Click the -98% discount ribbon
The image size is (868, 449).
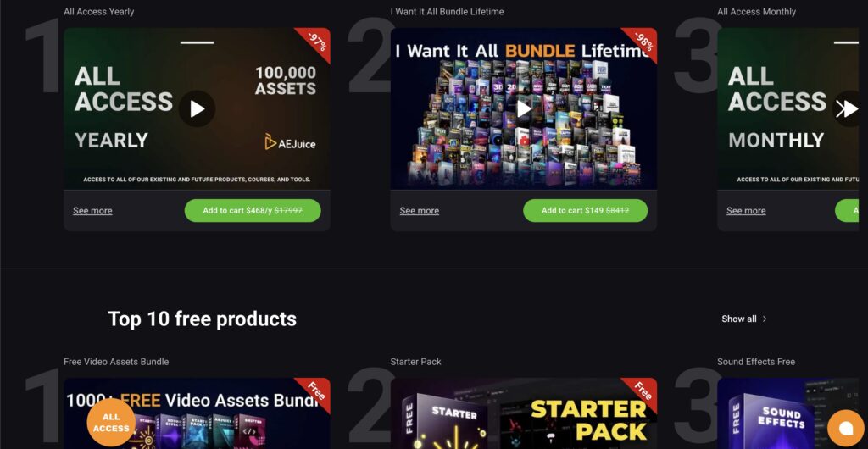pos(643,42)
